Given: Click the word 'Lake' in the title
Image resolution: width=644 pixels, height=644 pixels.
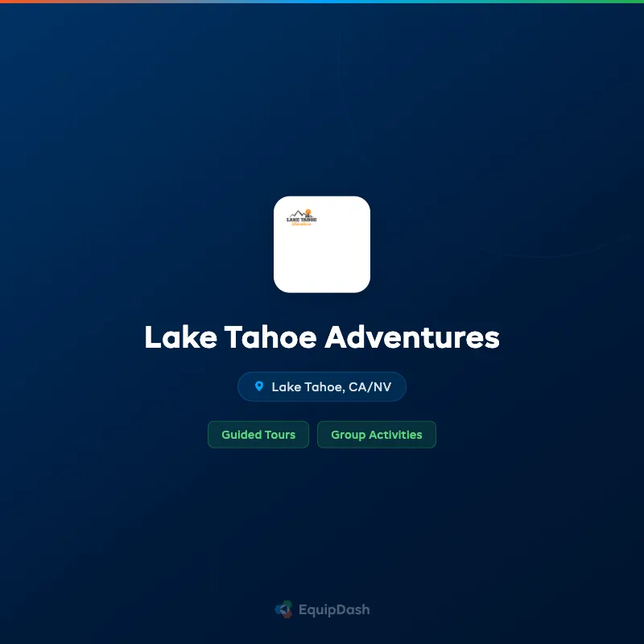Looking at the screenshot, I should 180,337.
